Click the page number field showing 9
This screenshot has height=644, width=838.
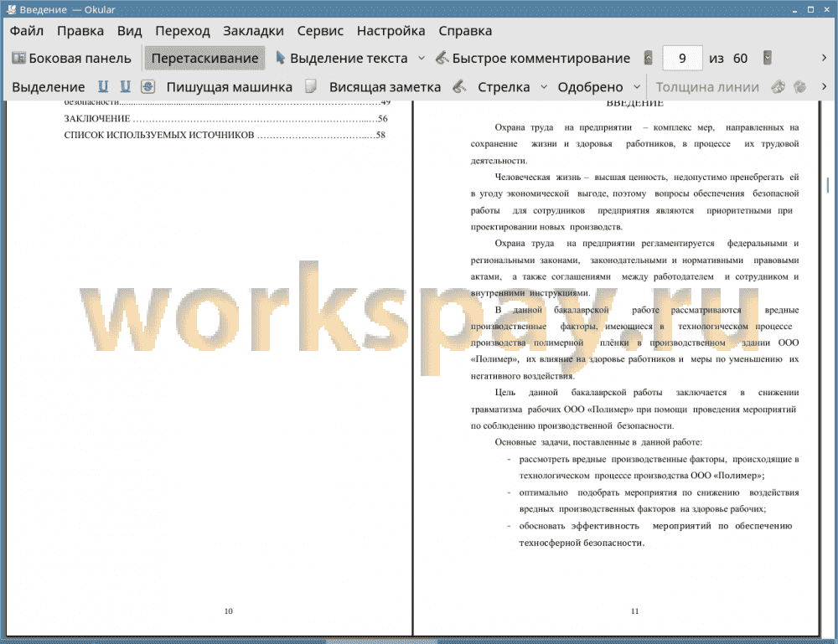point(682,59)
